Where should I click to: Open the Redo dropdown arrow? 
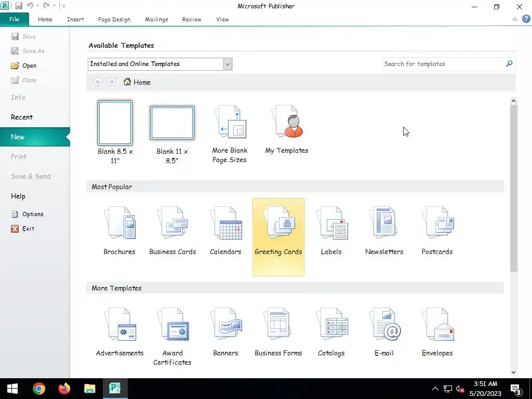(x=54, y=6)
